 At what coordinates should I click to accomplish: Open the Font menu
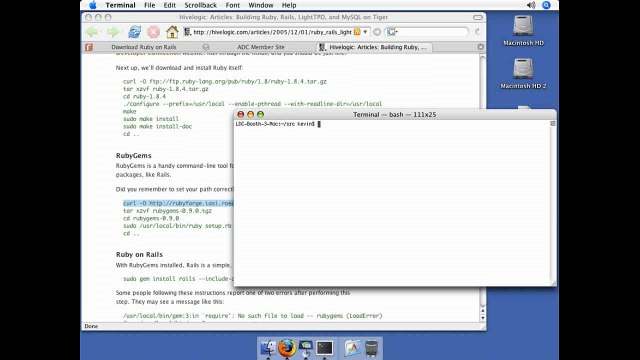click(233, 5)
